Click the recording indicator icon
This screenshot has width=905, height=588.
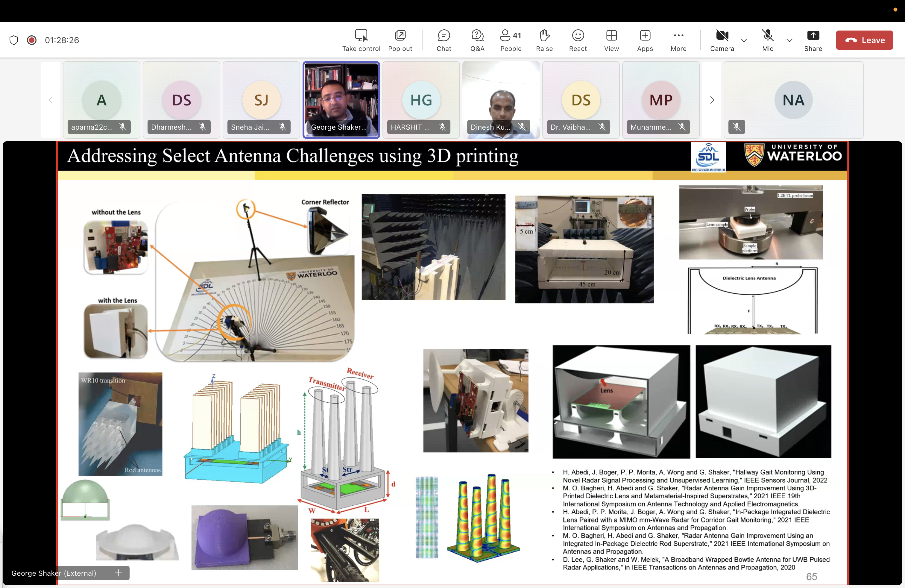[31, 40]
